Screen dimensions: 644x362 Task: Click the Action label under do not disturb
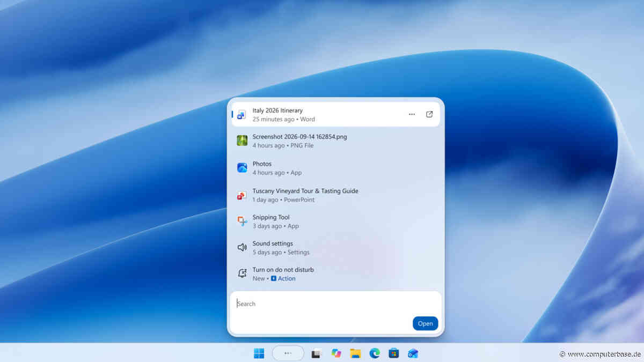(x=287, y=278)
